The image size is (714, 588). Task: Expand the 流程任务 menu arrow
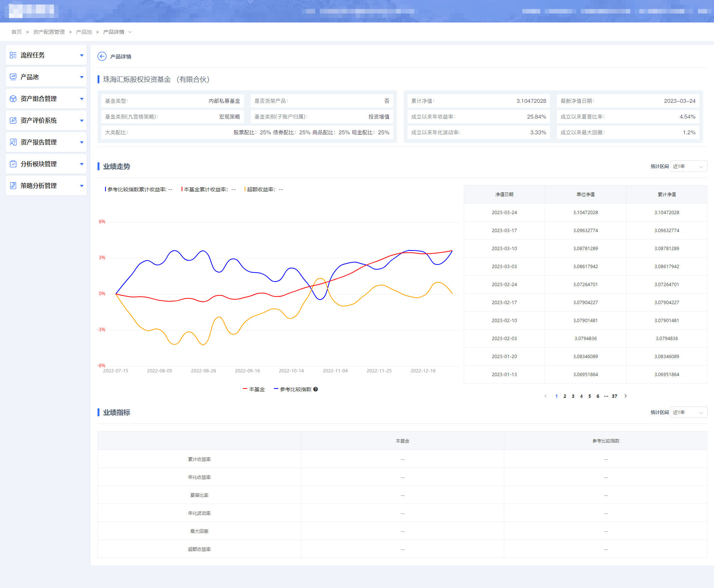coord(81,55)
